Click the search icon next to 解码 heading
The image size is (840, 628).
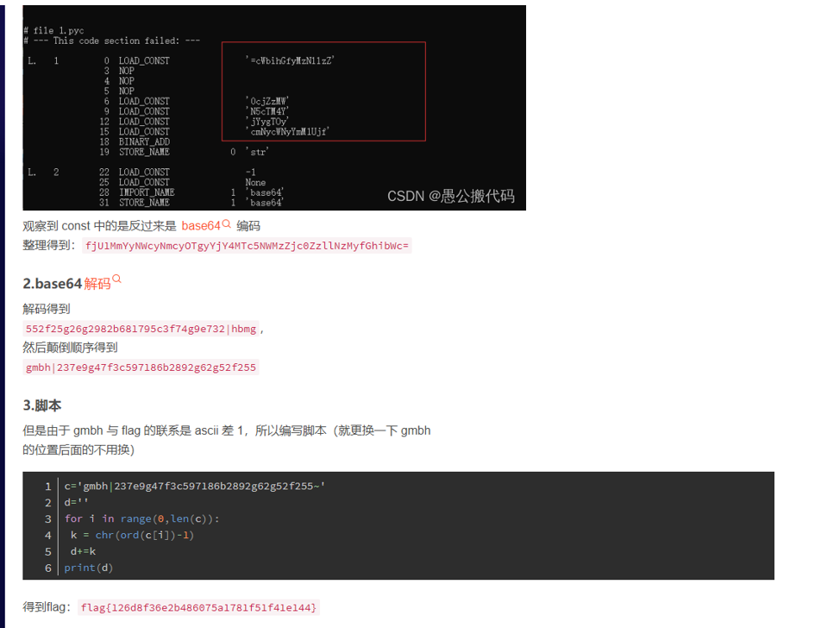117,279
